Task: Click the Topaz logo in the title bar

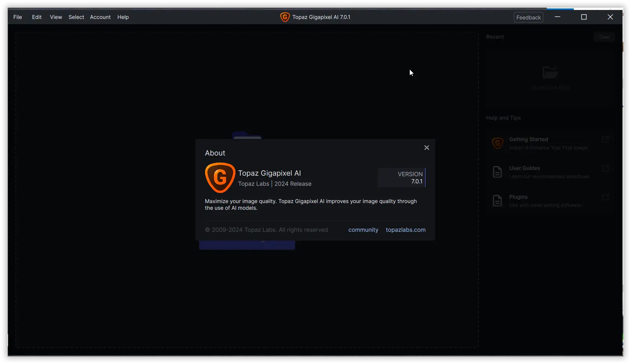Action: (285, 17)
